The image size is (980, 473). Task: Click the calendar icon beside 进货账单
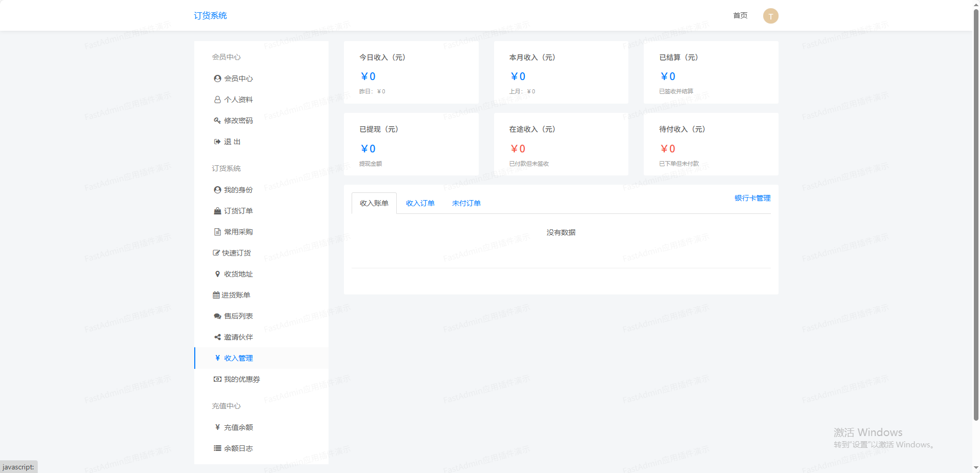coord(216,295)
